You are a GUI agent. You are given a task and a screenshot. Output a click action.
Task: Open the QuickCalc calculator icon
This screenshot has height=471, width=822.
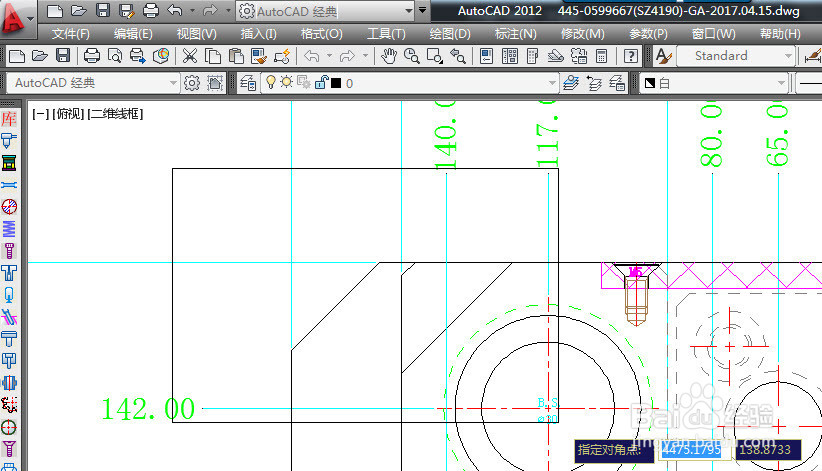pos(601,56)
